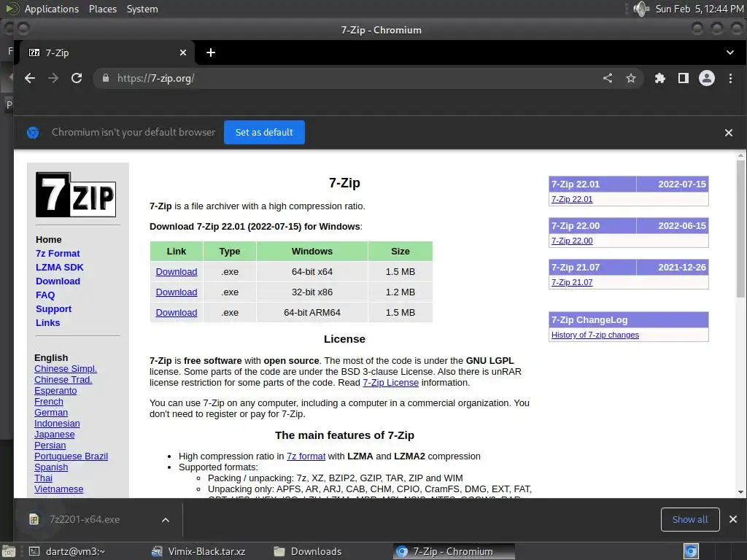This screenshot has height=560, width=747.
Task: Switch language to Thai
Action: pyautogui.click(x=43, y=478)
